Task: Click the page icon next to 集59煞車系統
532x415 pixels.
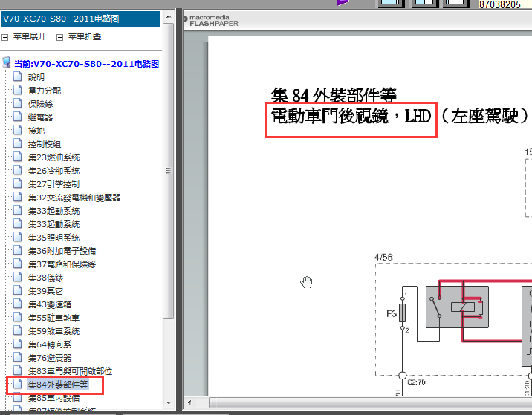Action: 18,330
